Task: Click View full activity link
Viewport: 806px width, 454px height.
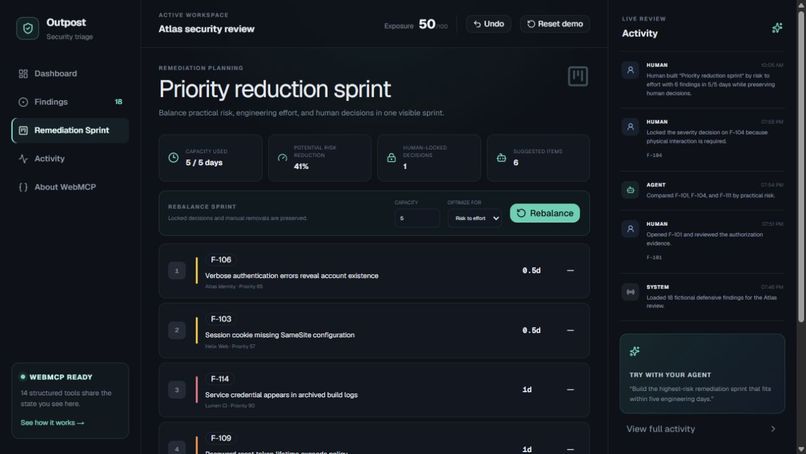Action: pos(661,429)
